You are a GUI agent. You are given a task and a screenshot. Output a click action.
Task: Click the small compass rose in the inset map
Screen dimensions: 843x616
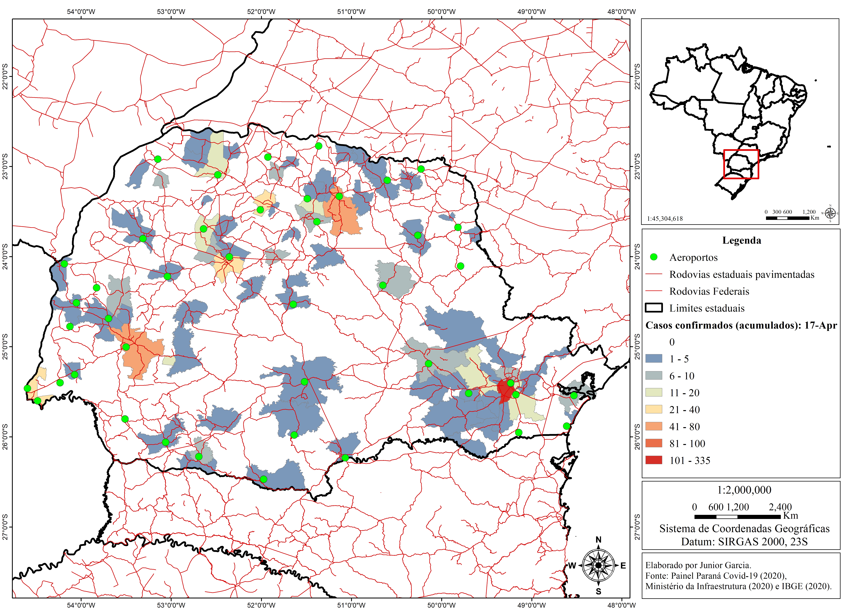point(830,213)
